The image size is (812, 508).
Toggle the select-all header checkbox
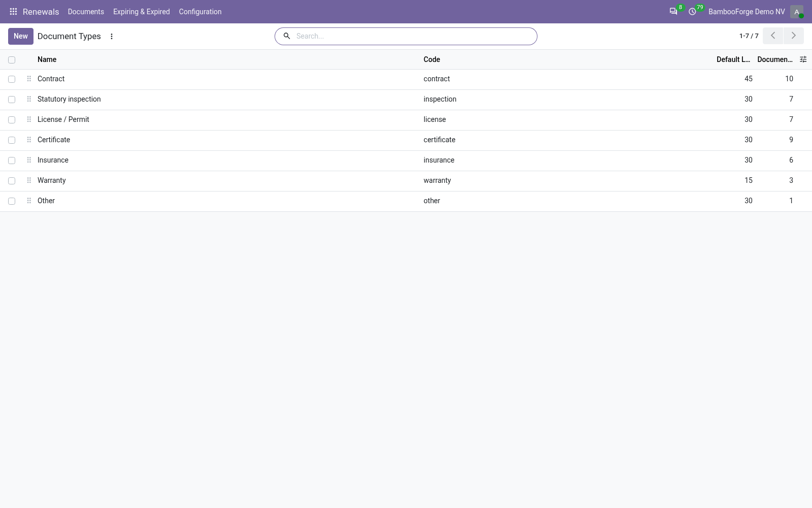click(12, 60)
